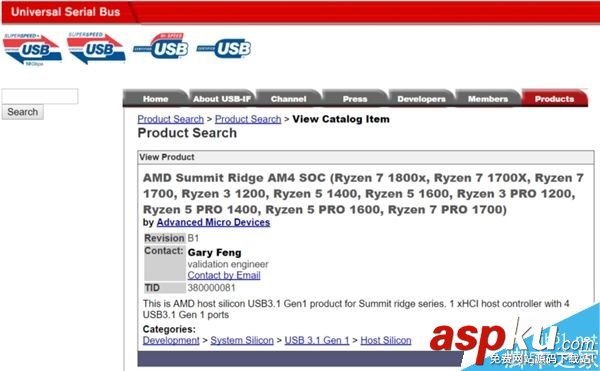
Task: Open the About USB-IF tab
Action: [x=222, y=99]
